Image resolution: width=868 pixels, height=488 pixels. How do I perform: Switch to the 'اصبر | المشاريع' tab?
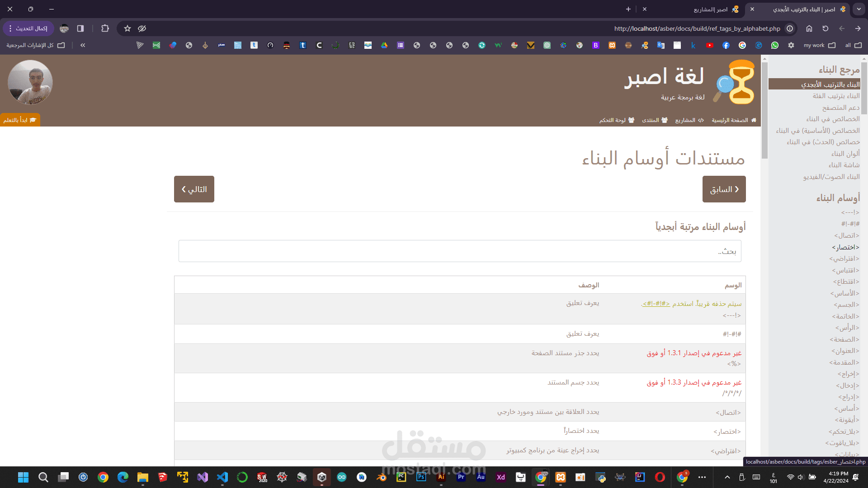click(711, 9)
